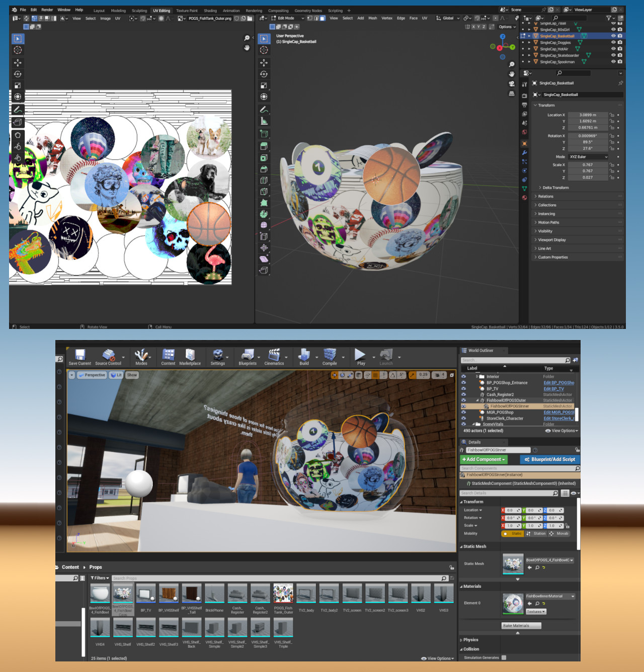Click the Add Component button
644x672 pixels.
pyautogui.click(x=484, y=459)
